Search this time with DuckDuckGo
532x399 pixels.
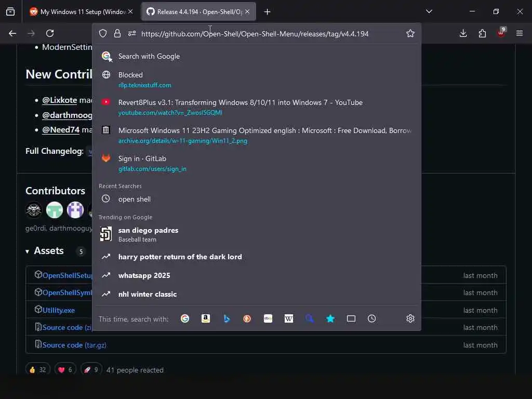pos(247,318)
